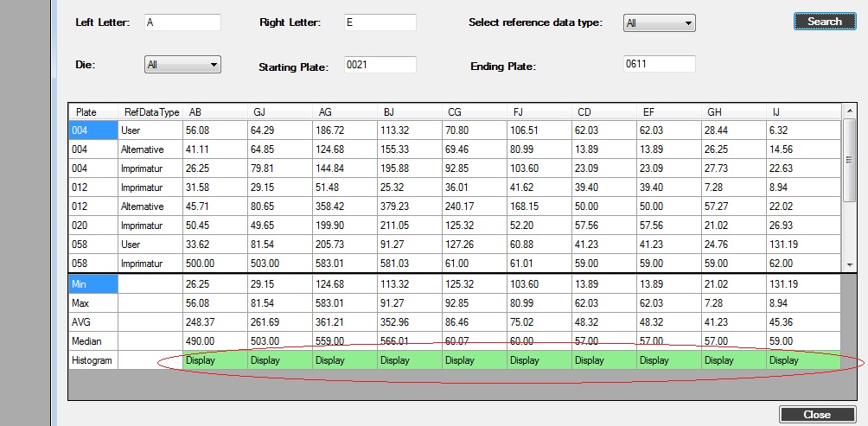Click cell value 22.63
This screenshot has height=426, width=868.
pos(804,168)
